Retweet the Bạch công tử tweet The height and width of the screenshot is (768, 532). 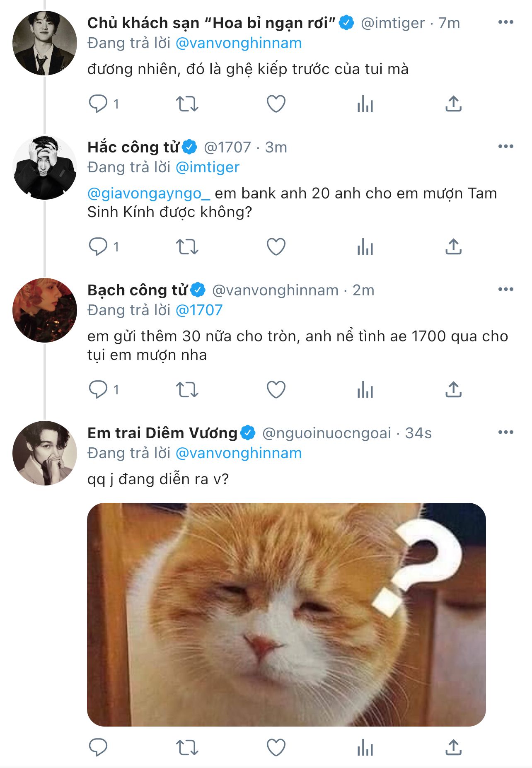[187, 390]
